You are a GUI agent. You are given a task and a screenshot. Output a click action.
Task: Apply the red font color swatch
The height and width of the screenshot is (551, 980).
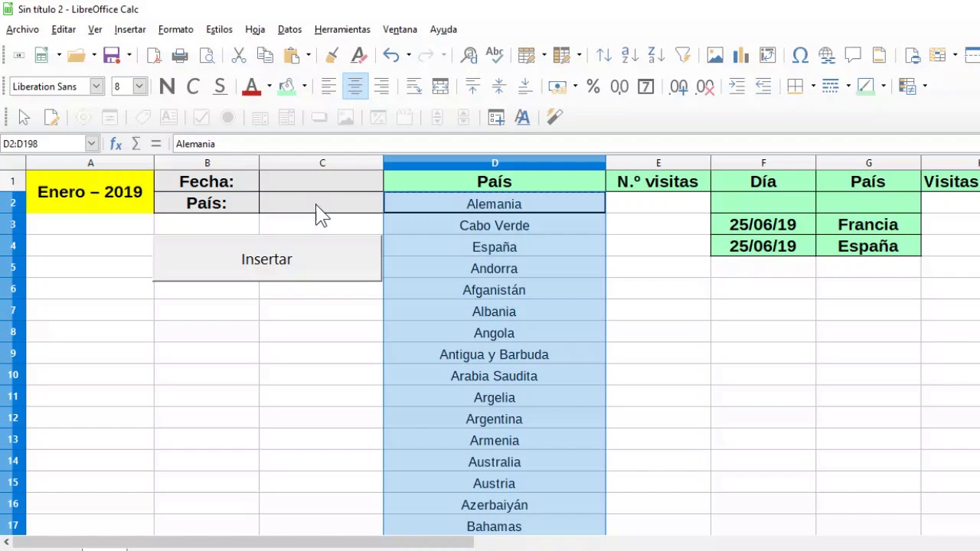[251, 86]
